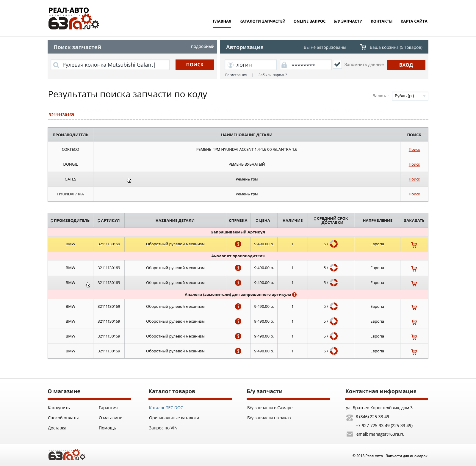The image size is (476, 466).
Task: Open the Б/у запчасти menu item in the top navigation
Action: (348, 21)
